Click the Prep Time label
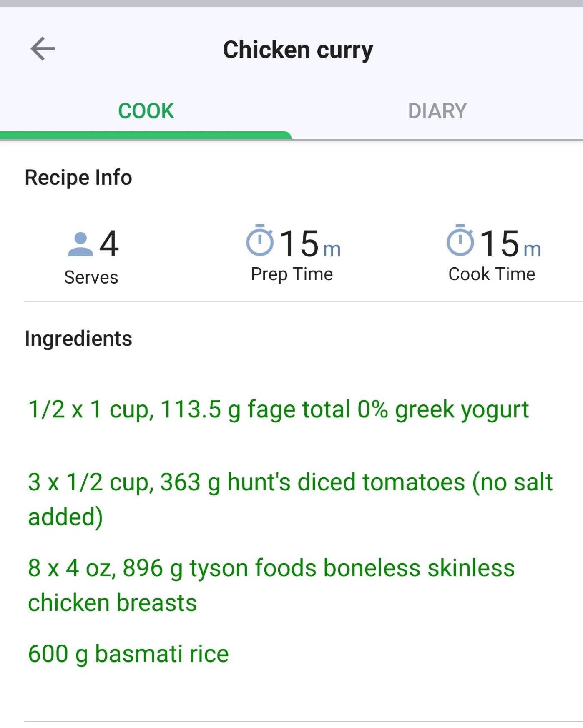Screen dimensions: 583x728 click(x=292, y=274)
